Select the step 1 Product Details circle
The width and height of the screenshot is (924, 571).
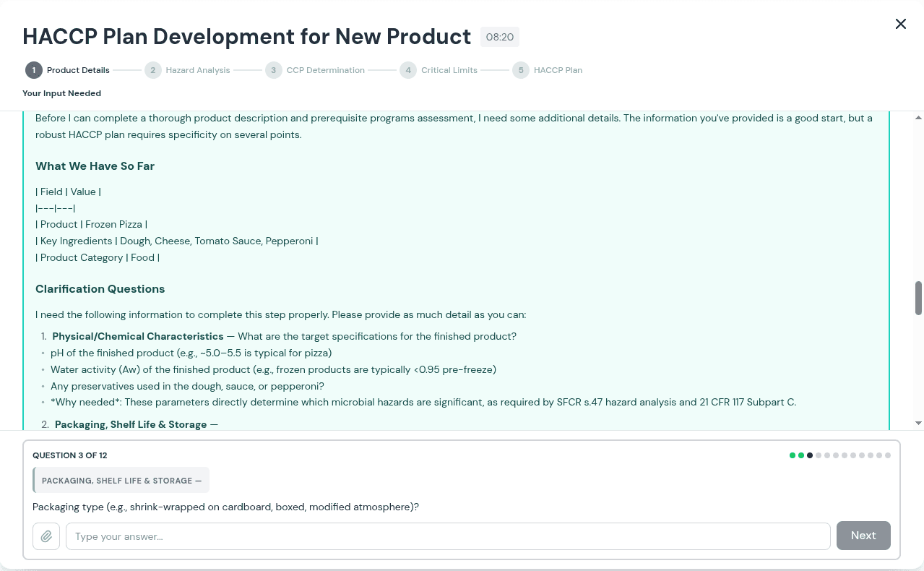pos(33,70)
